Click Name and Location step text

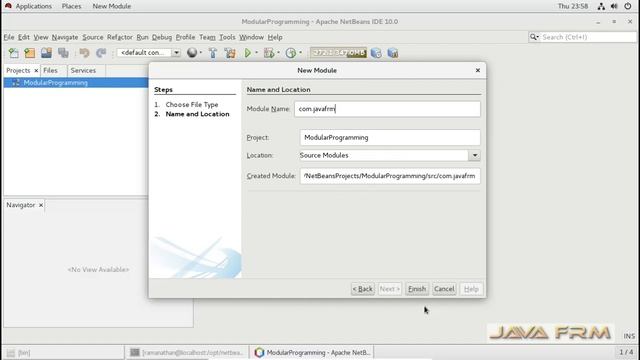(198, 114)
